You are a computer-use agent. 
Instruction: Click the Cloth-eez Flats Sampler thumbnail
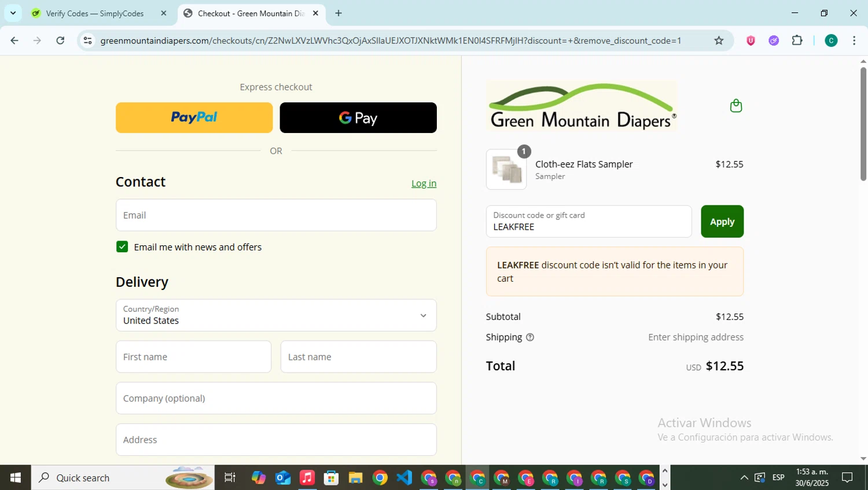[x=506, y=170]
